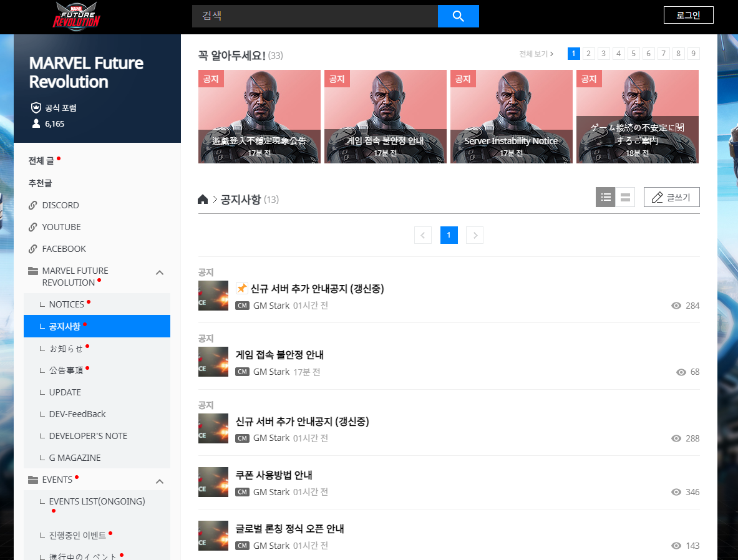Switch to the card view layout icon

[625, 197]
